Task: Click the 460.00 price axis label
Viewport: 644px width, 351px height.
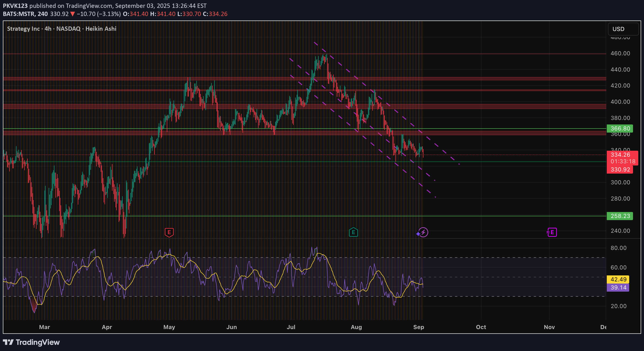Action: 620,53
